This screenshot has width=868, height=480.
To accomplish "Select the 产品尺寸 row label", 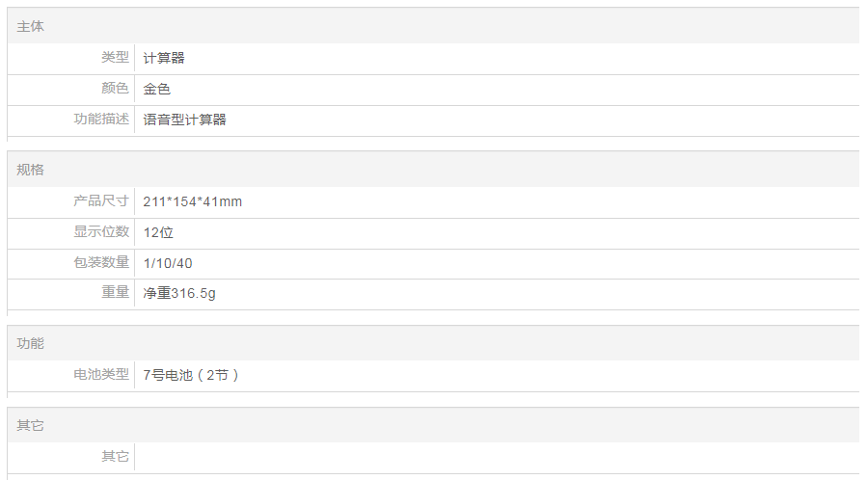I will pyautogui.click(x=101, y=201).
